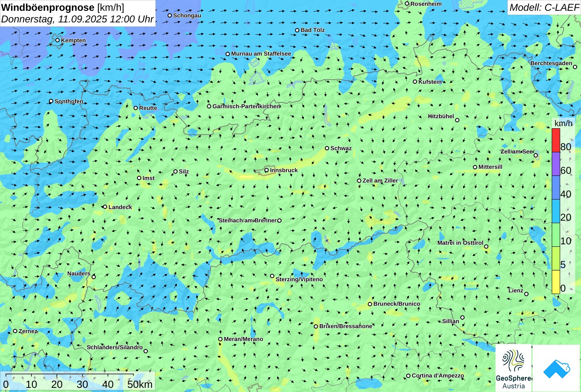Image resolution: width=581 pixels, height=392 pixels.
Task: Click the Bruneck/Brunico label
Action: pos(397,304)
